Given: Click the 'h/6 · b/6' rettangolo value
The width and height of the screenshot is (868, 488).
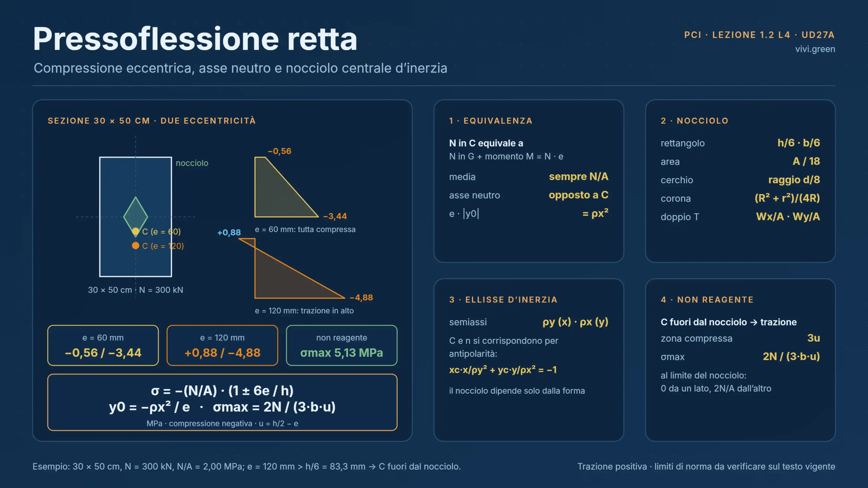Looking at the screenshot, I should (x=798, y=143).
